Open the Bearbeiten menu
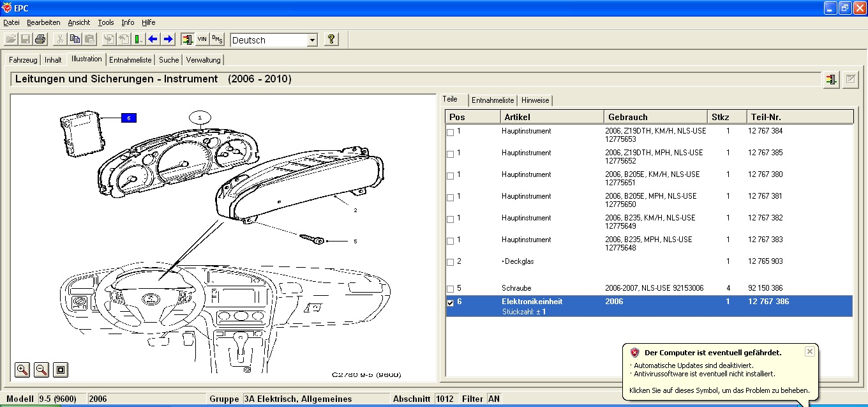This screenshot has width=868, height=407. coord(43,22)
